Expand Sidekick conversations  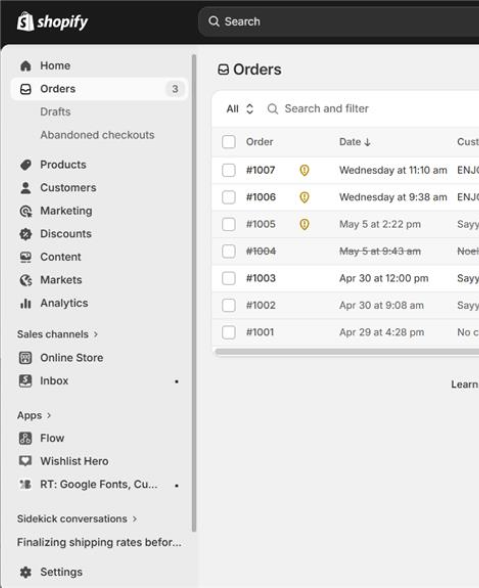pos(77,519)
